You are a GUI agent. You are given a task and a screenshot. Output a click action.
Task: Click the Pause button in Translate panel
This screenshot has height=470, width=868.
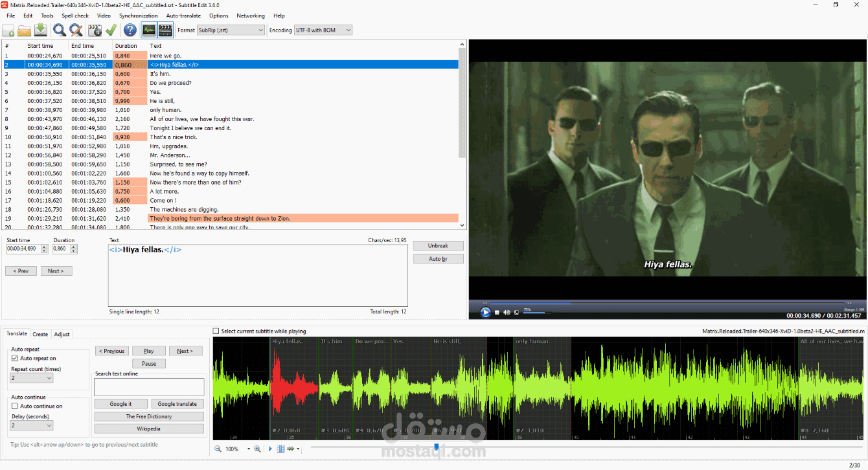(x=149, y=364)
